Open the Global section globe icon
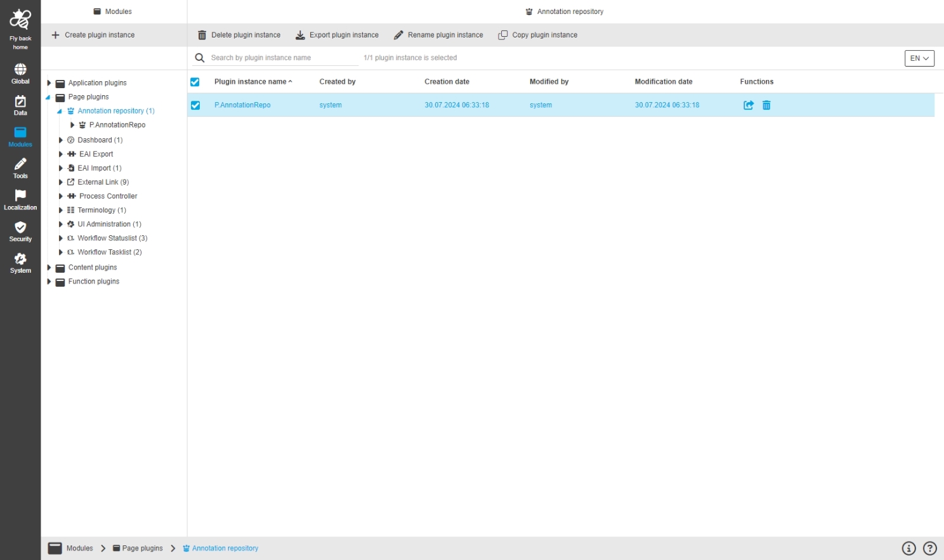The width and height of the screenshot is (944, 560). click(x=20, y=69)
